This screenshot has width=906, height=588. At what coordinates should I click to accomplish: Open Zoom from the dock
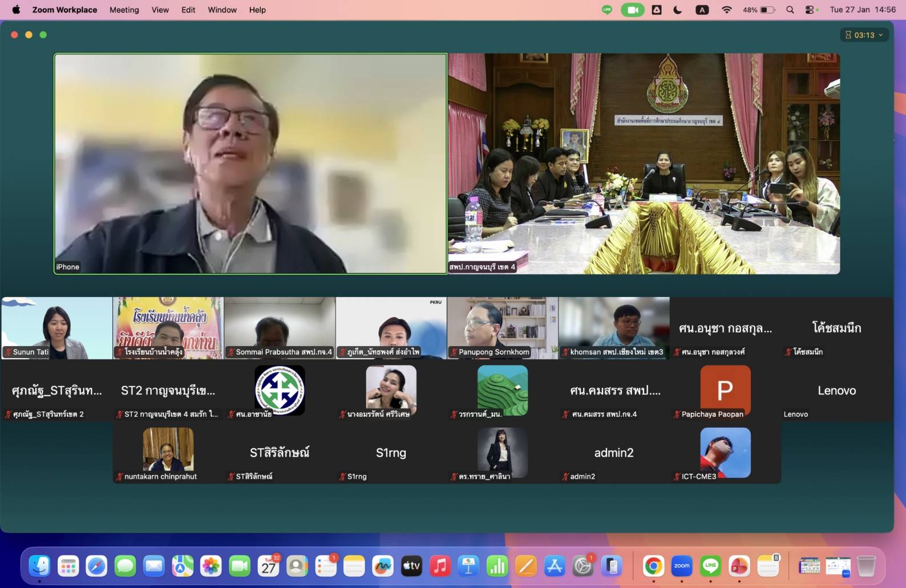[x=682, y=566]
